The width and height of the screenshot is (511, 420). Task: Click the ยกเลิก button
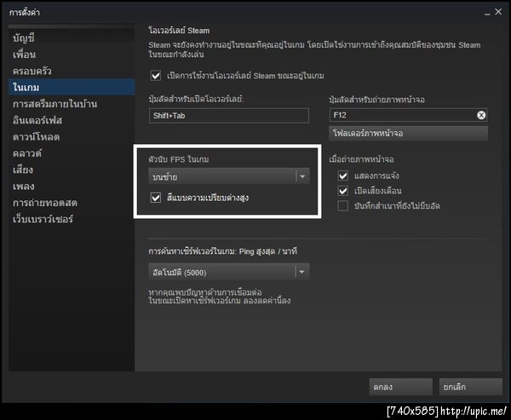tap(471, 387)
